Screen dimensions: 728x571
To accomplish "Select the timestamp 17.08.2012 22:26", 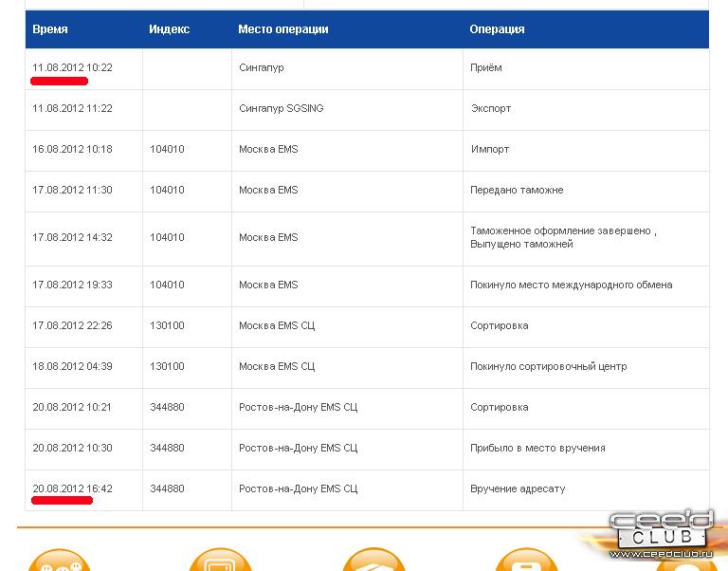I will (x=72, y=325).
